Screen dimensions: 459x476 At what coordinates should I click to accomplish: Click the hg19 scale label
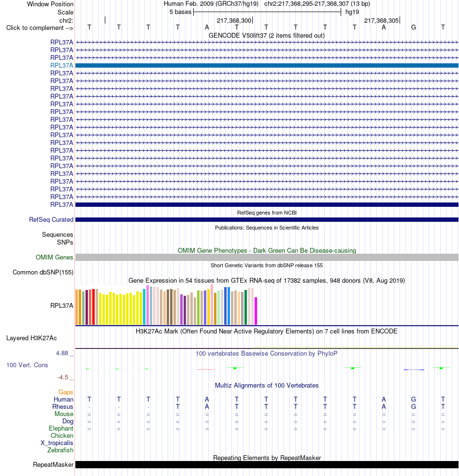352,12
